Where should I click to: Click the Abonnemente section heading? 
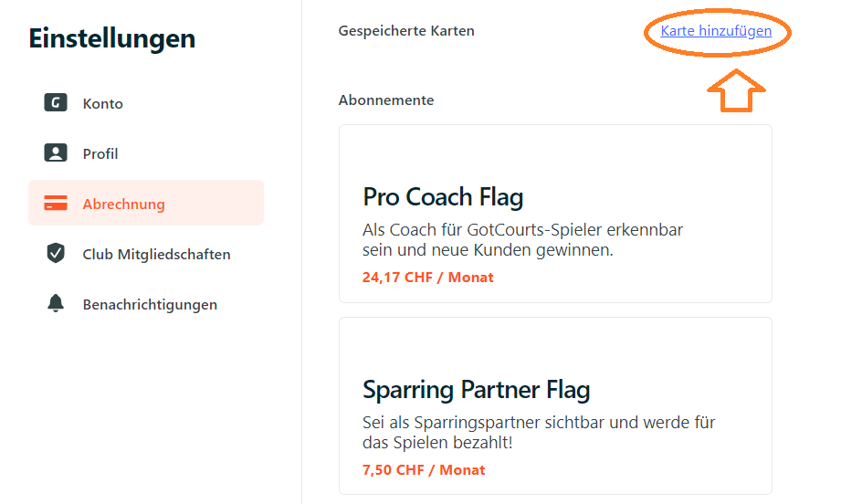[386, 100]
